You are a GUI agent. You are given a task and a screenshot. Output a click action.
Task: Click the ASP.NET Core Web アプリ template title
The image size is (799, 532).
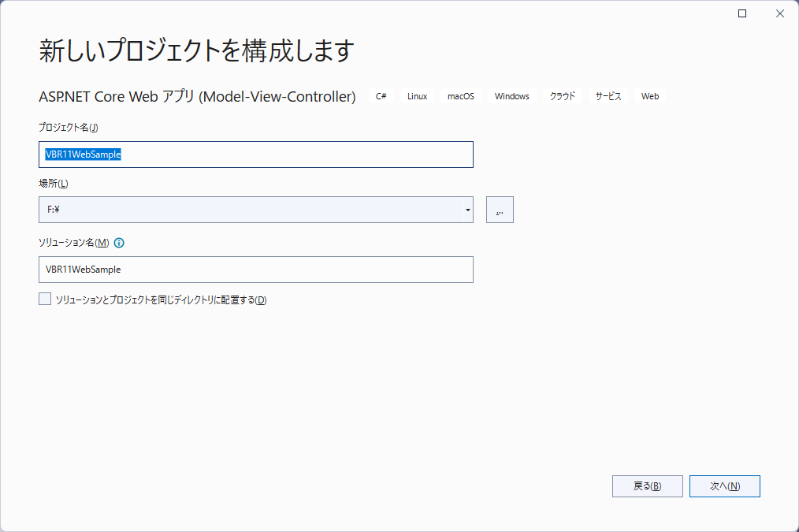pos(197,96)
